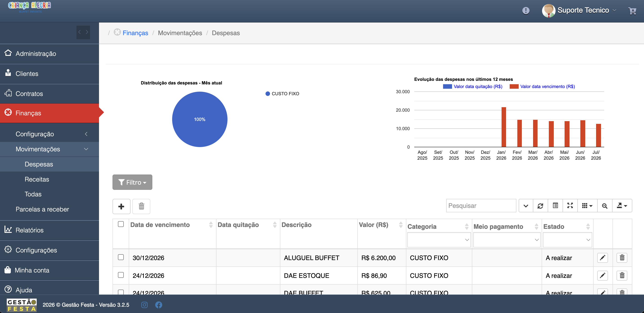The image size is (644, 313).
Task: Open the Meio pagamento filter dropdown
Action: pyautogui.click(x=507, y=240)
